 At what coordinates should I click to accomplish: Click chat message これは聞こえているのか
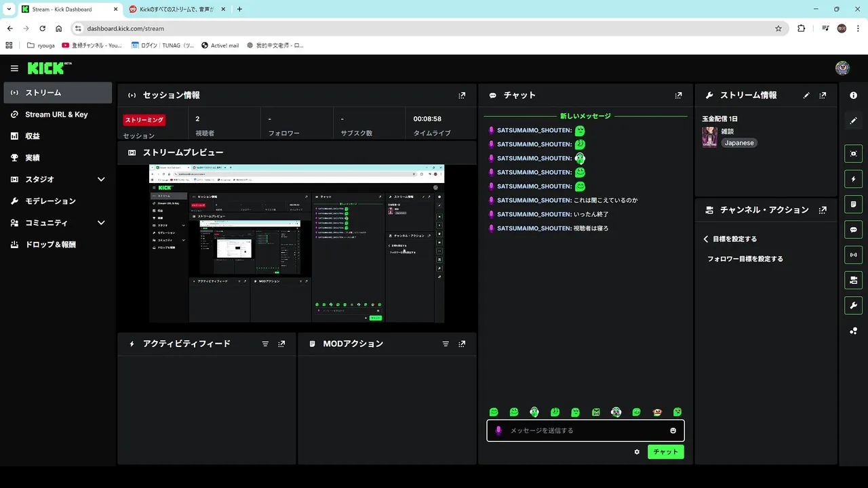[x=606, y=201]
